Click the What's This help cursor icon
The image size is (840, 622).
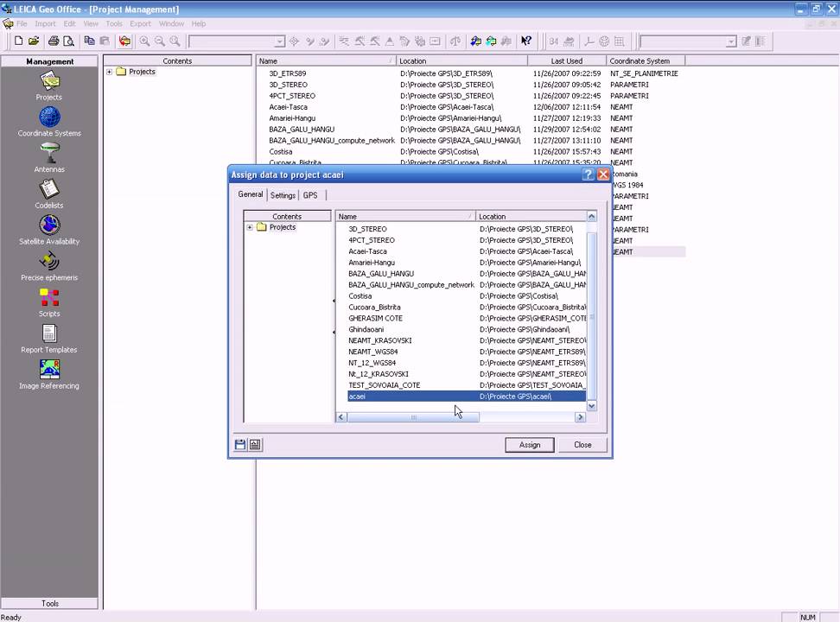point(526,41)
